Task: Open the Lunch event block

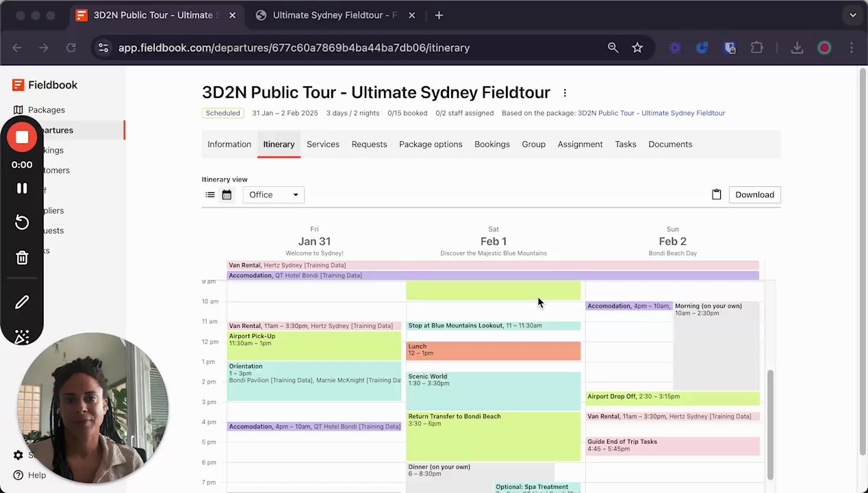Action: pos(493,351)
